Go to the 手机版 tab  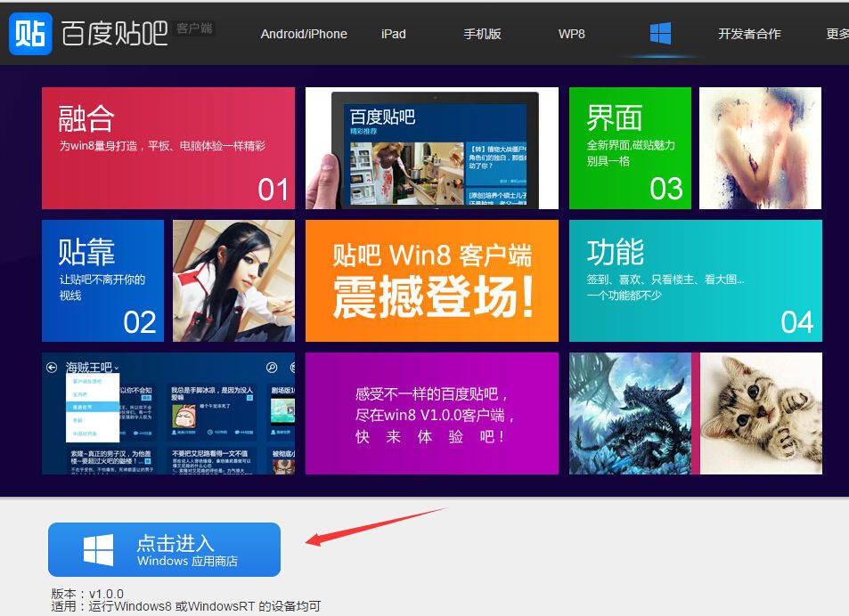click(x=482, y=34)
